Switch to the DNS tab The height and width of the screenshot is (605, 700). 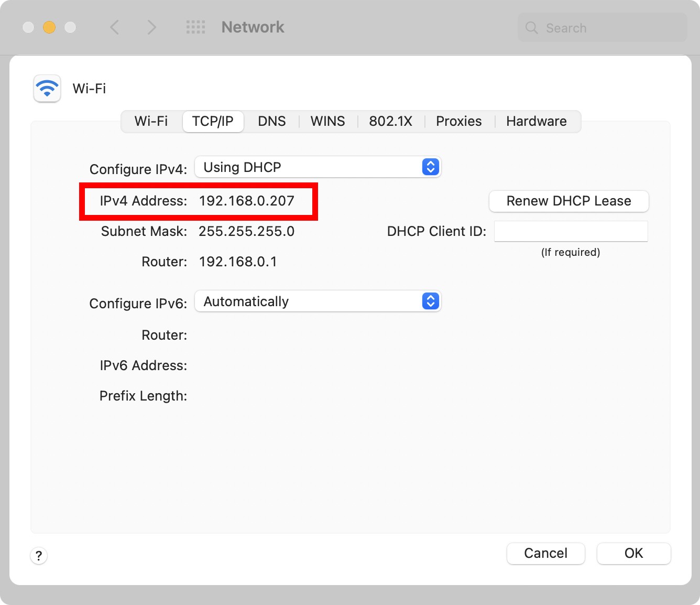coord(271,121)
